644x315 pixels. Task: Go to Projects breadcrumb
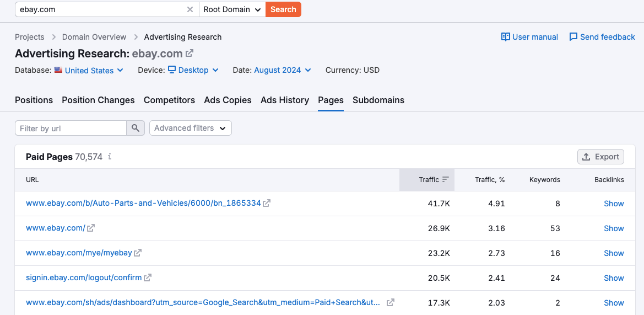point(30,37)
